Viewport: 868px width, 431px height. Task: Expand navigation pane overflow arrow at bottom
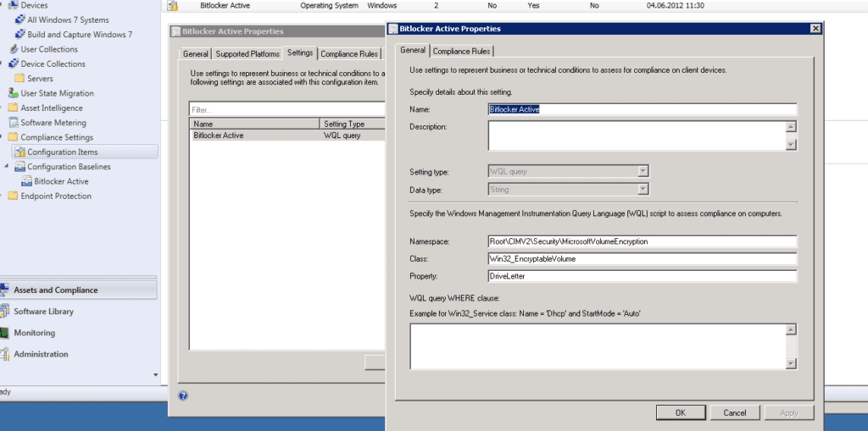156,375
